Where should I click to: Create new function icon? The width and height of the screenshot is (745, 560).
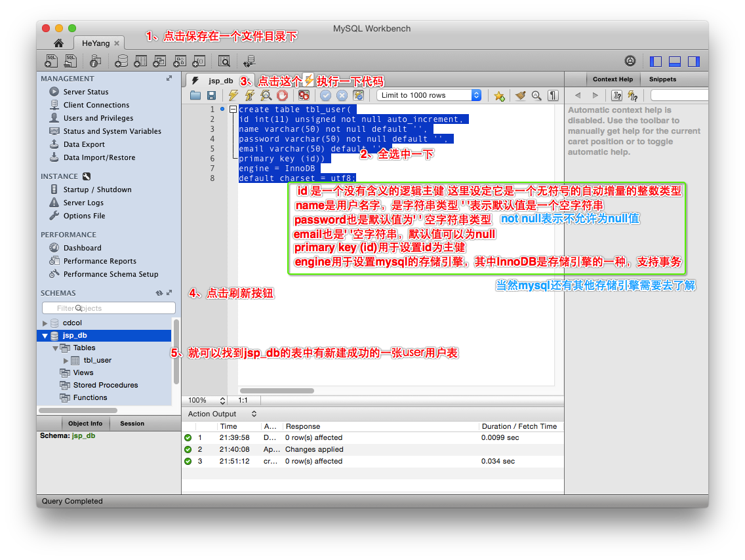click(x=199, y=61)
